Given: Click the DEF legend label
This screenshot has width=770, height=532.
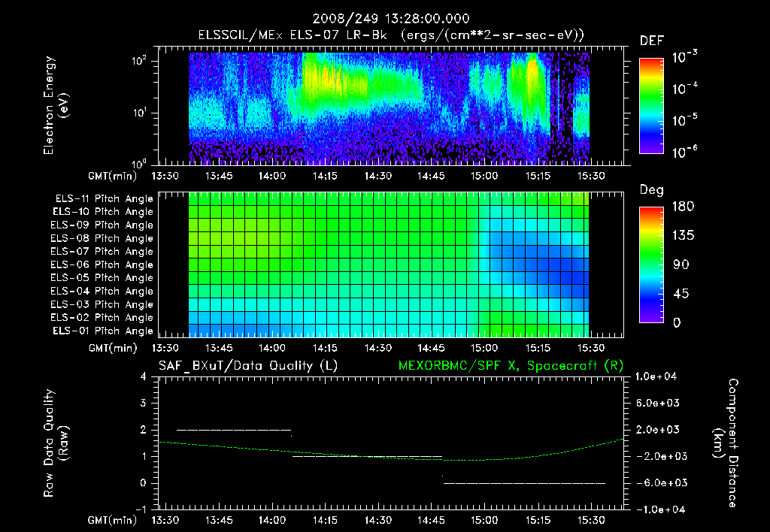Looking at the screenshot, I should click(x=652, y=41).
